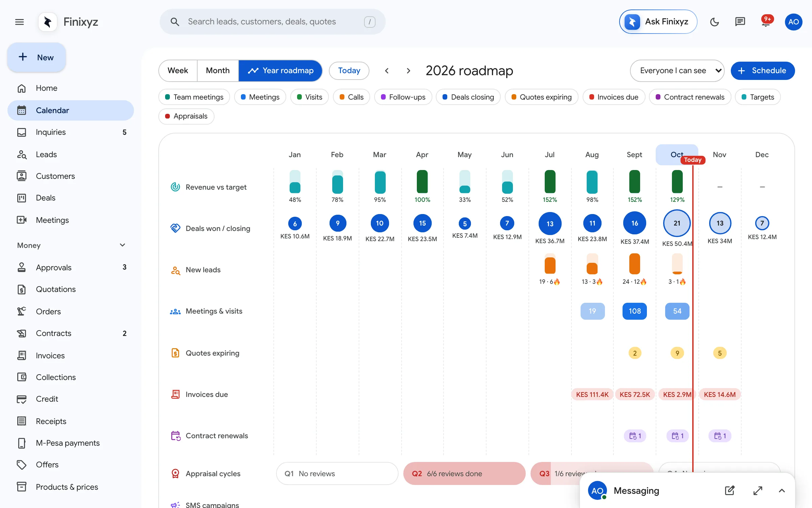Click the Leads sidebar icon

(22, 154)
